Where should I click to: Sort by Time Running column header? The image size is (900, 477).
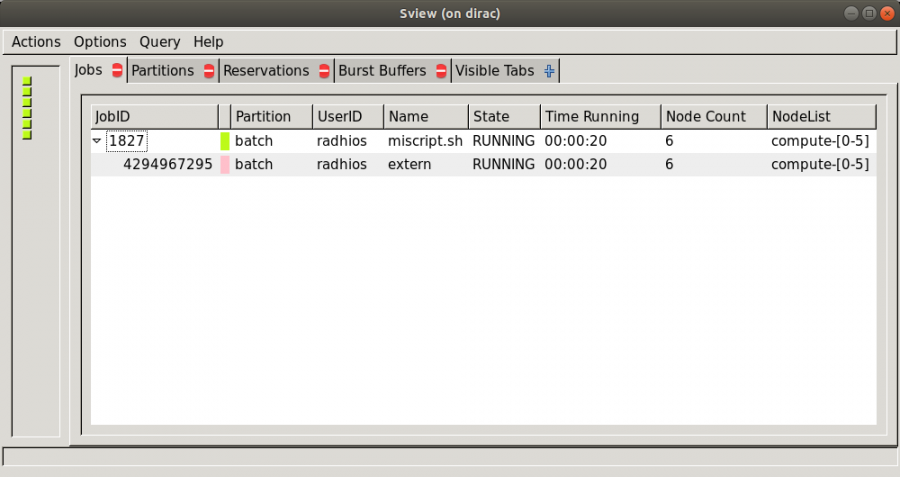pos(600,117)
